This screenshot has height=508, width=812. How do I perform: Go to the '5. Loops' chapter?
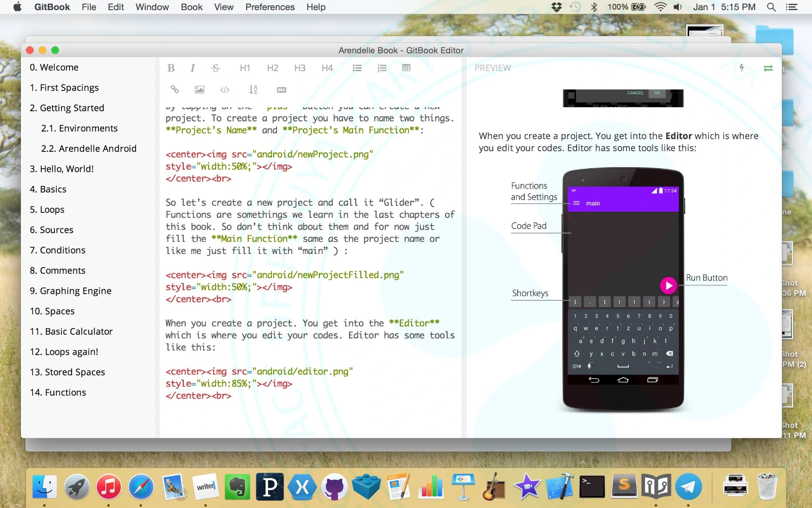[x=47, y=210]
